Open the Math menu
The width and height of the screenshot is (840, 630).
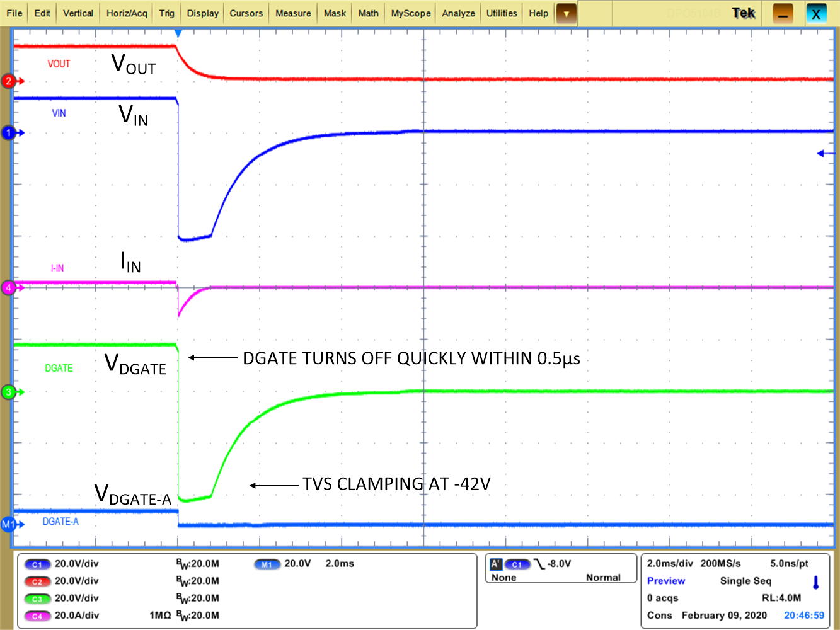(368, 13)
